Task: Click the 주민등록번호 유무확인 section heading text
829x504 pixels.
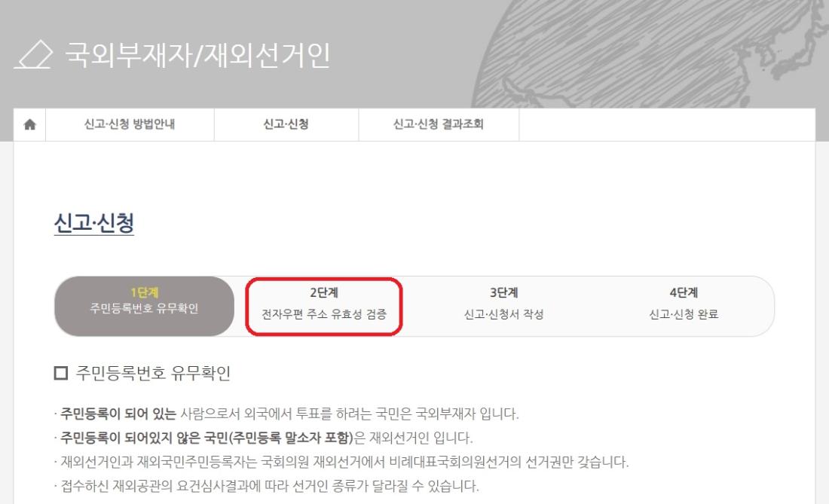Action: click(x=153, y=373)
